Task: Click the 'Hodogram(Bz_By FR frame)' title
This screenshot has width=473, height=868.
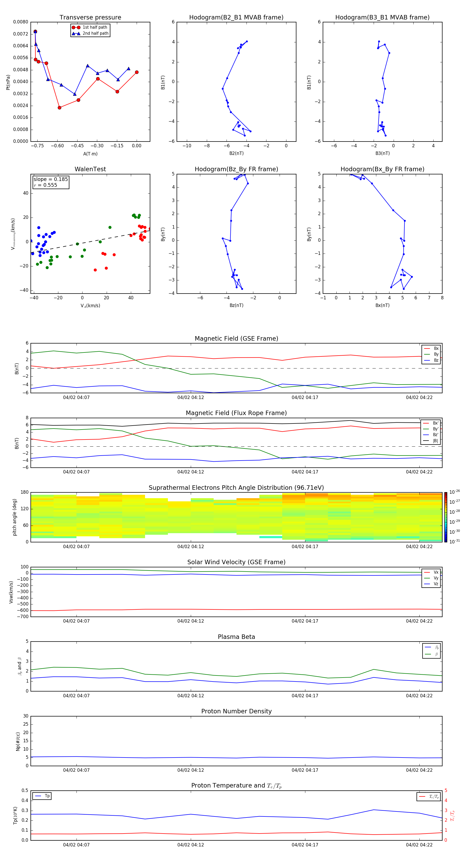Action: [x=236, y=169]
